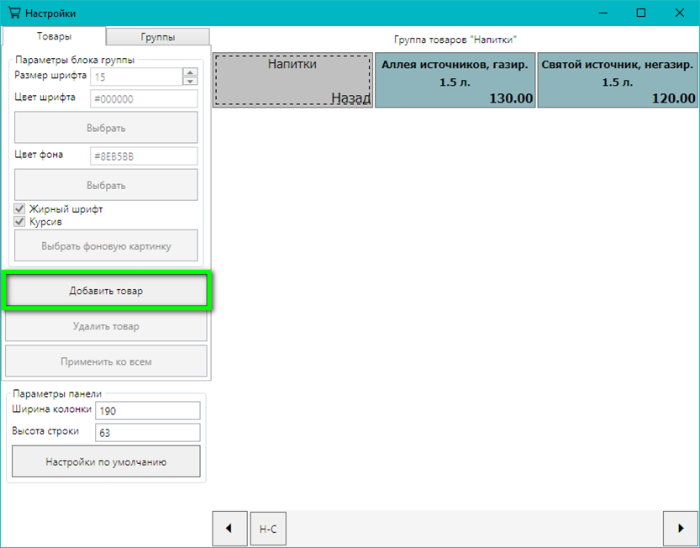Viewport: 700px width, 548px height.
Task: Click the Ширина колонки input field
Action: coord(147,409)
